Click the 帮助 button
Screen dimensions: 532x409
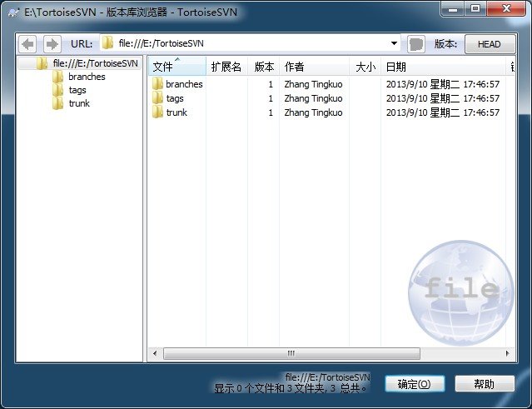tap(484, 384)
